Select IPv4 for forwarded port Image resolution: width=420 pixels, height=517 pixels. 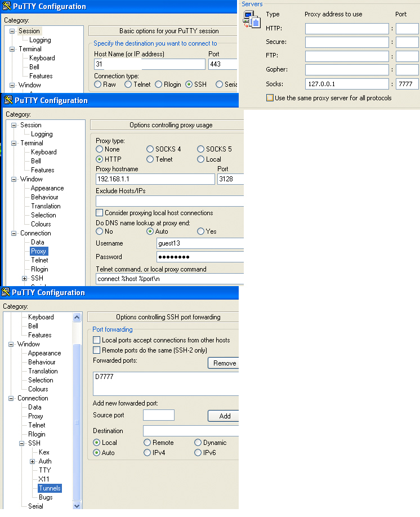[148, 453]
